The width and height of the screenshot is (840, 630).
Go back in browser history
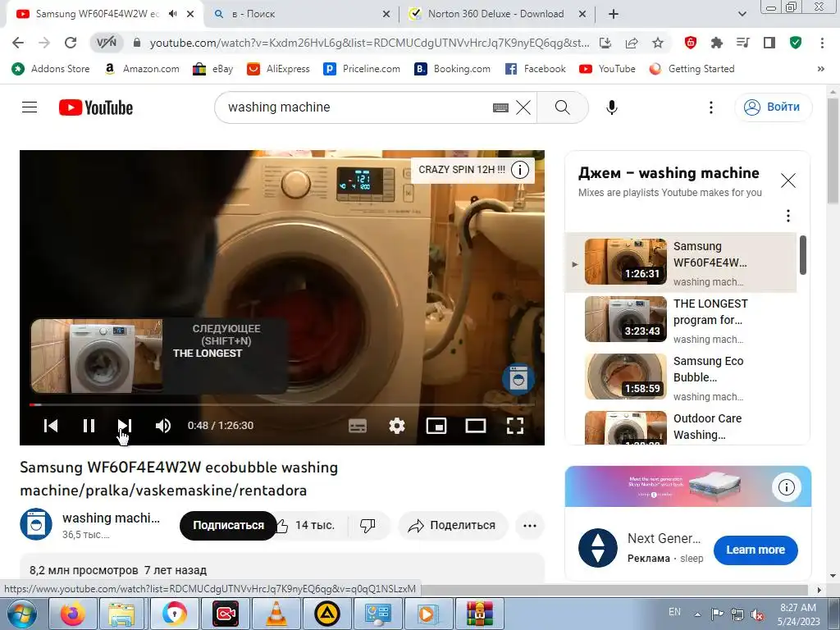click(x=18, y=43)
